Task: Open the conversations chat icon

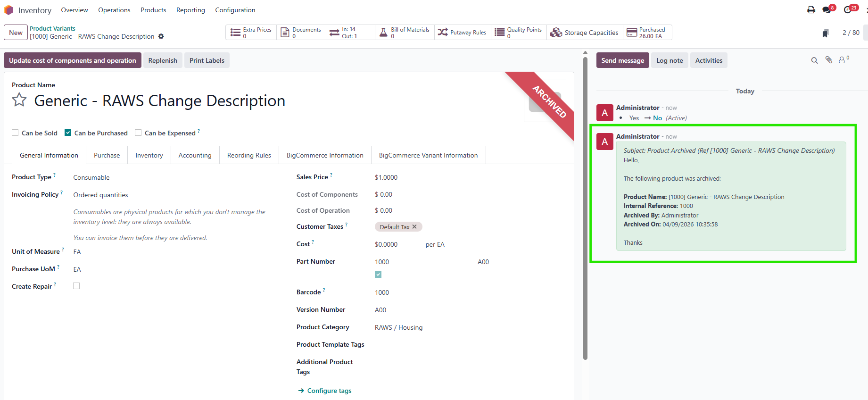Action: coord(827,10)
